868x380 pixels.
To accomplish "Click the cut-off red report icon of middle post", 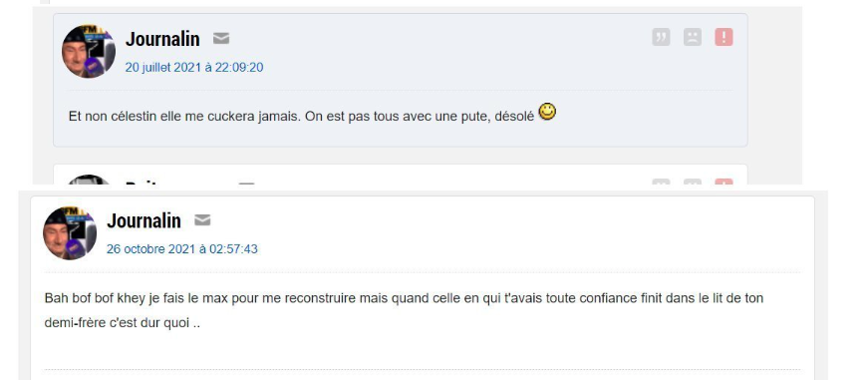I will click(723, 182).
